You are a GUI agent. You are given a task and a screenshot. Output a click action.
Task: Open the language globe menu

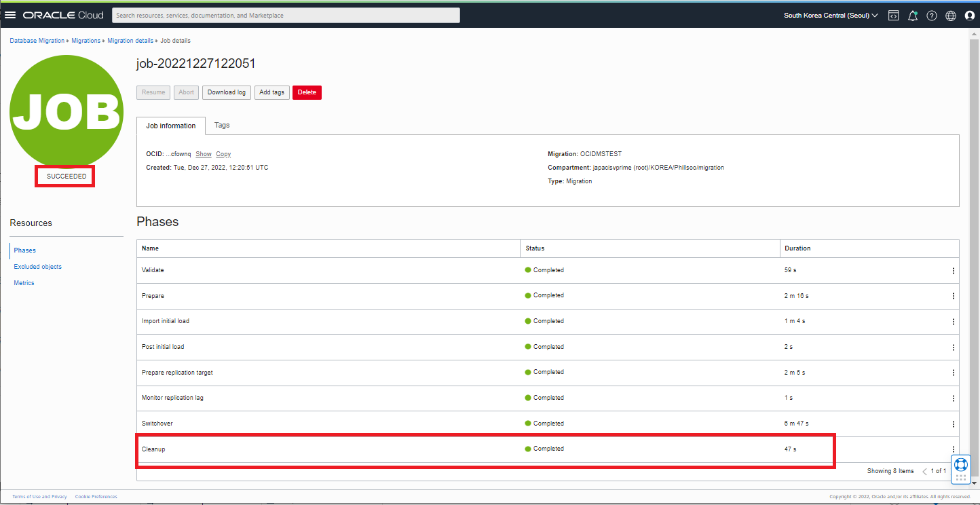coord(951,16)
